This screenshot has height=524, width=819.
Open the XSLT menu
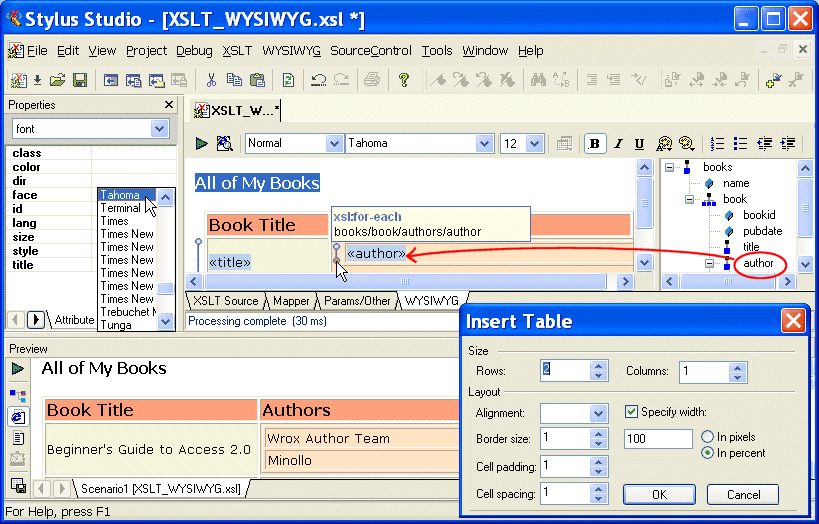click(237, 51)
